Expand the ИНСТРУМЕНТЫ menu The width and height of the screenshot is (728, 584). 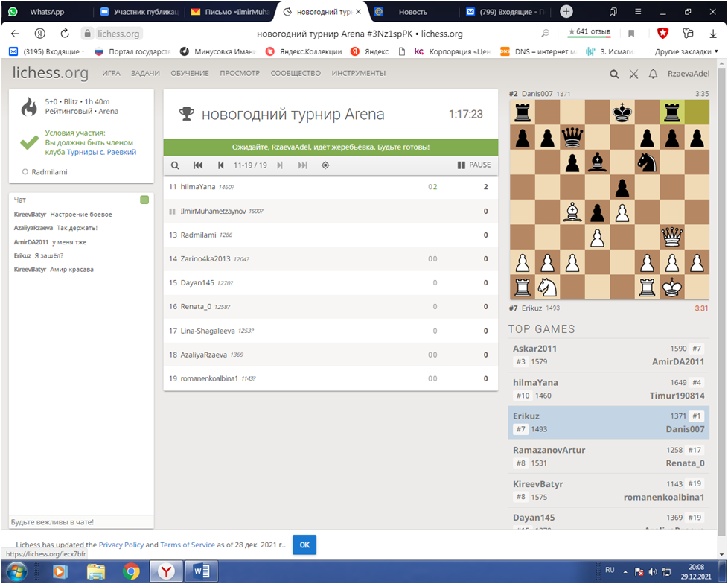click(359, 73)
